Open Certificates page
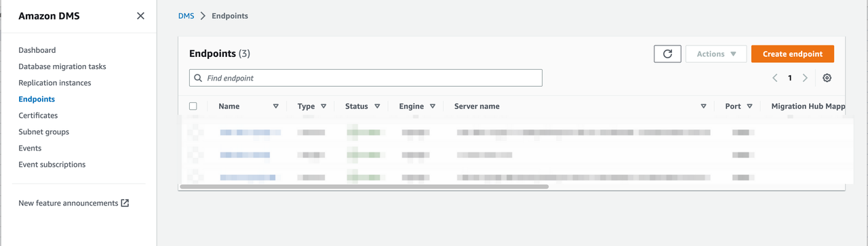868x246 pixels. [x=38, y=115]
